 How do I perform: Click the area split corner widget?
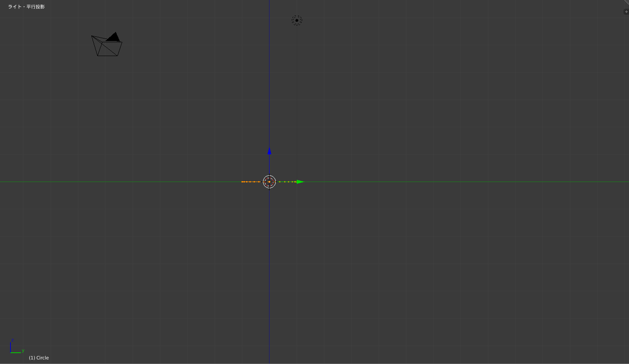(x=626, y=2)
